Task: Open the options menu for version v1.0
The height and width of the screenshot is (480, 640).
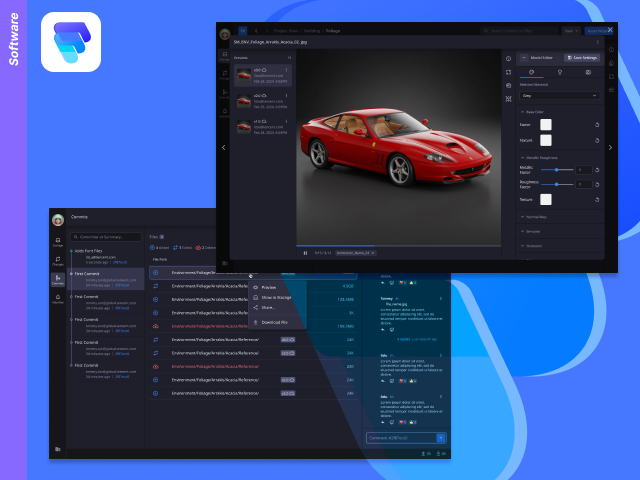Action: (286, 122)
